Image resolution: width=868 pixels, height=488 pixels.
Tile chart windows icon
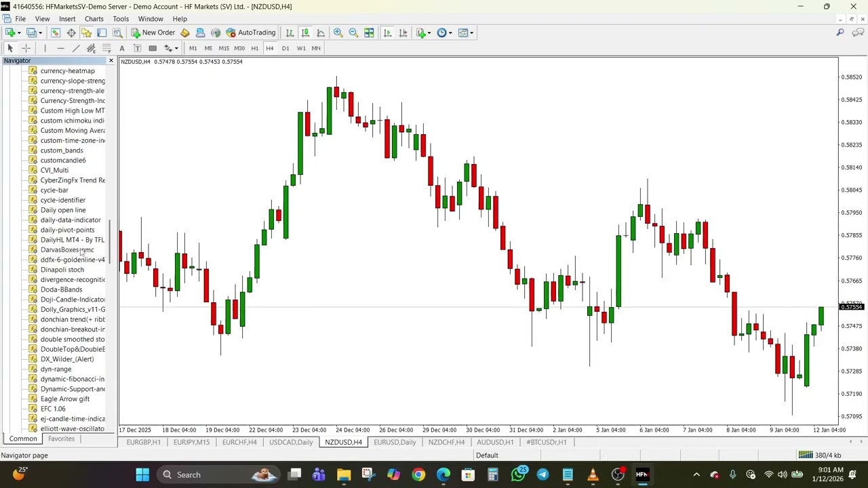pos(369,33)
